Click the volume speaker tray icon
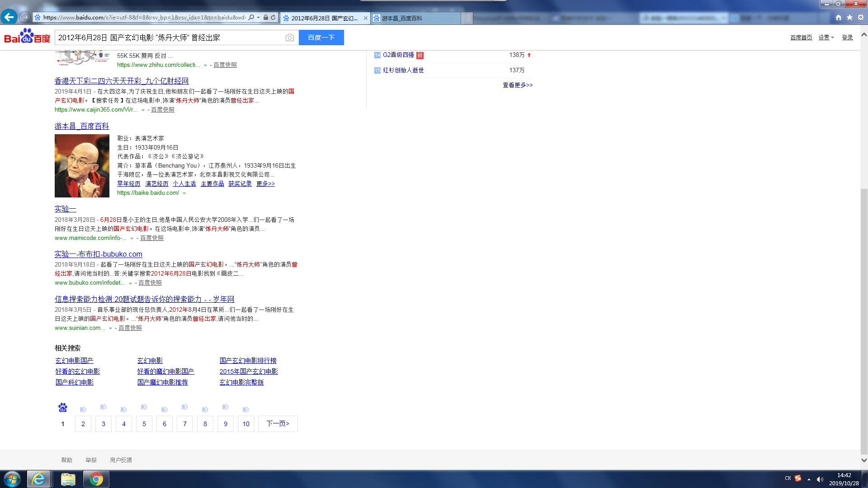The height and width of the screenshot is (488, 868). click(820, 479)
